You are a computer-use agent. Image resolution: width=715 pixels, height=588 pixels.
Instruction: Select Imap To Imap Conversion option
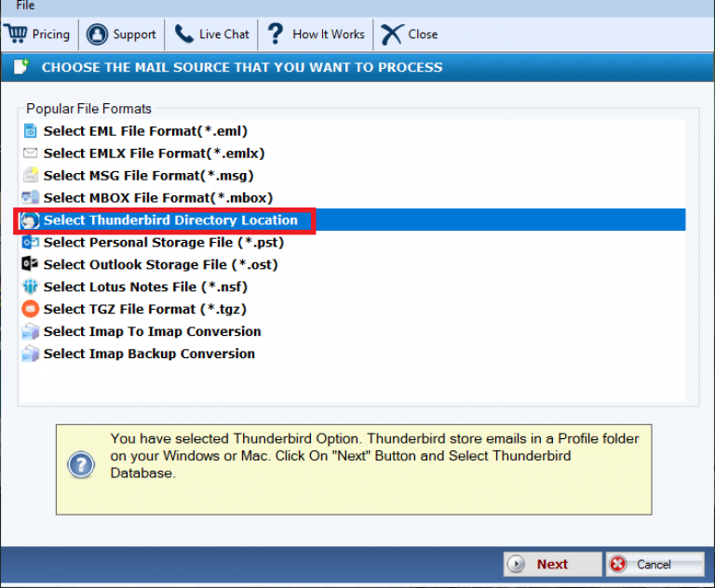tap(153, 331)
